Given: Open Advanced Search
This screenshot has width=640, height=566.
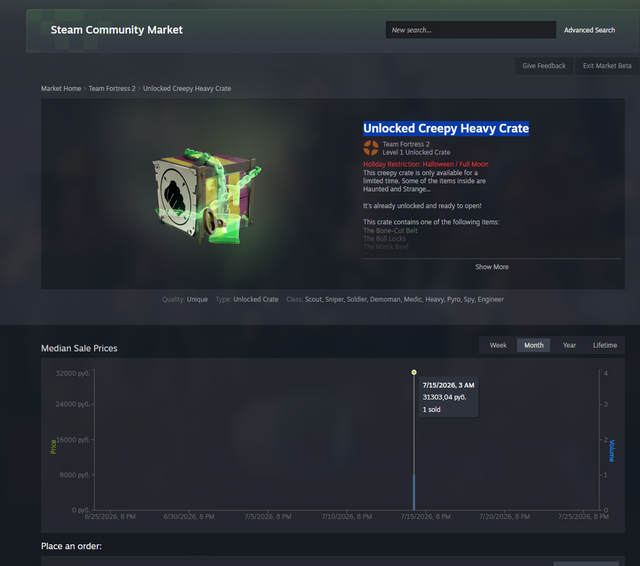Looking at the screenshot, I should coord(589,30).
